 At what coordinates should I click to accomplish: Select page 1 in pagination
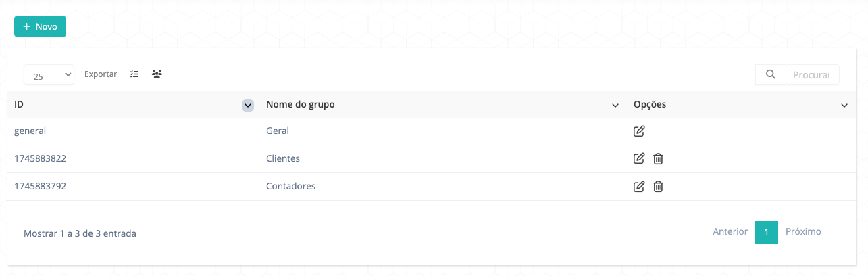pos(767,232)
